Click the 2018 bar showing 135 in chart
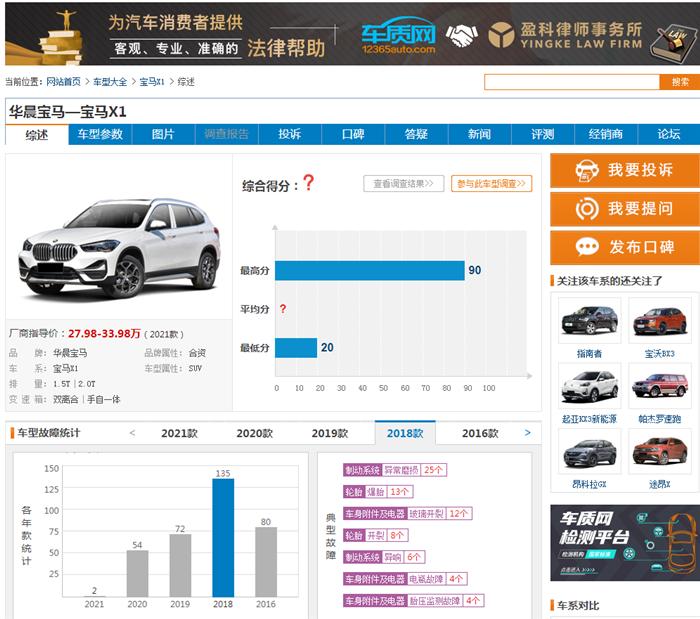 coord(223,538)
